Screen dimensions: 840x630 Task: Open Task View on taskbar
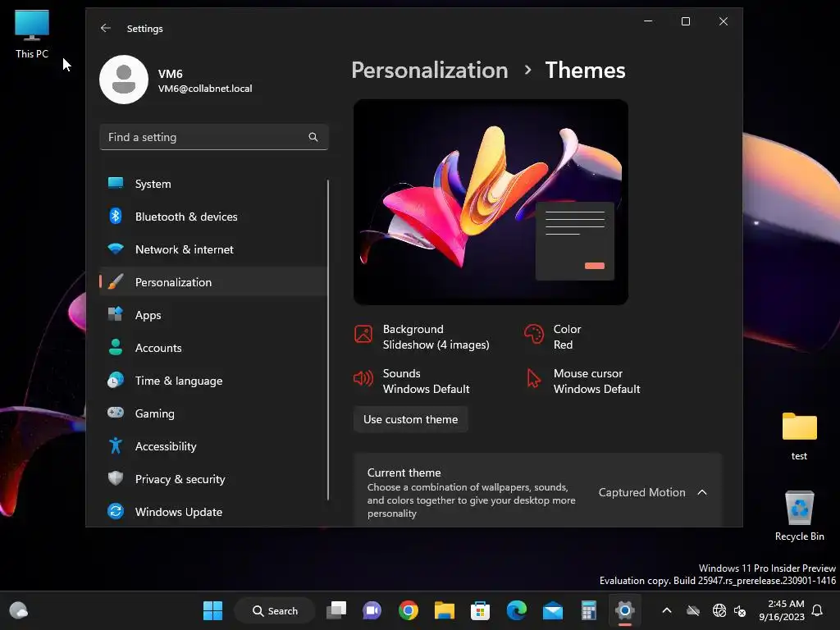click(336, 610)
